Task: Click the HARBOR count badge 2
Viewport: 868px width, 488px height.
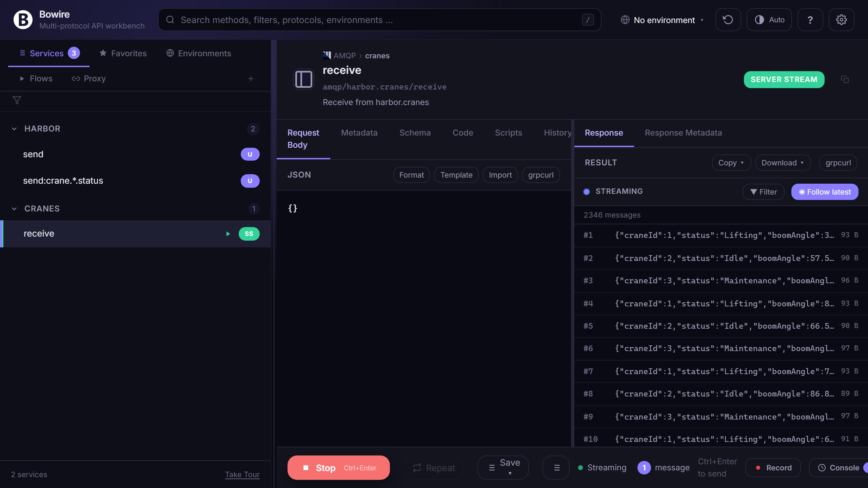Action: [x=253, y=129]
